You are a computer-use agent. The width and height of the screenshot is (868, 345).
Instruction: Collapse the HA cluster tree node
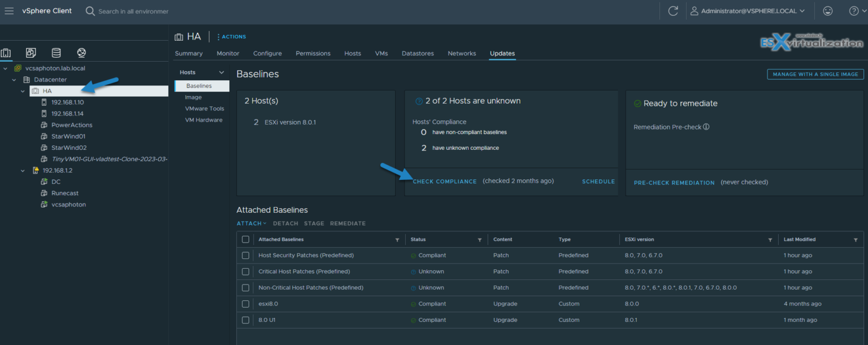tap(23, 90)
